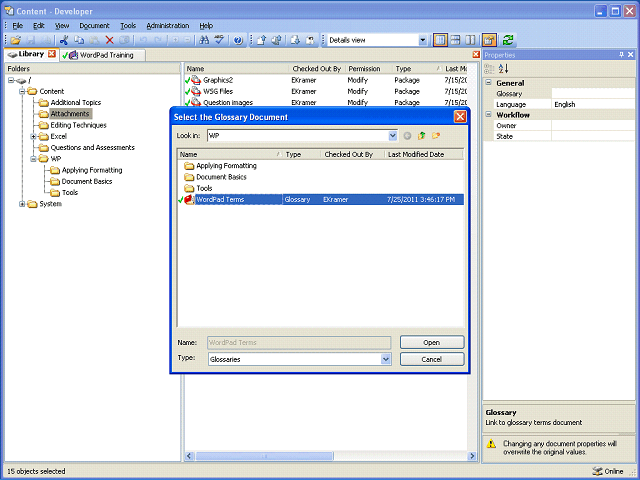Select the vertical split layout icon

471,40
